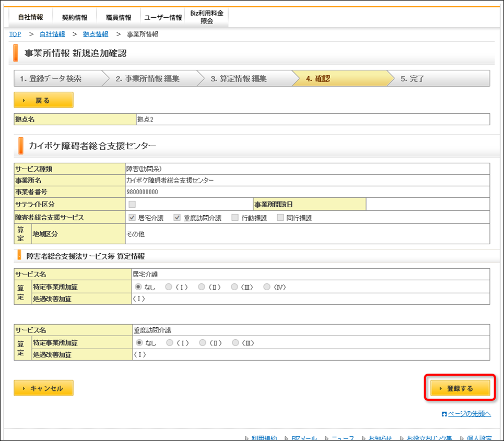
Task: Open the 自社情報 menu tab
Action: click(x=30, y=17)
